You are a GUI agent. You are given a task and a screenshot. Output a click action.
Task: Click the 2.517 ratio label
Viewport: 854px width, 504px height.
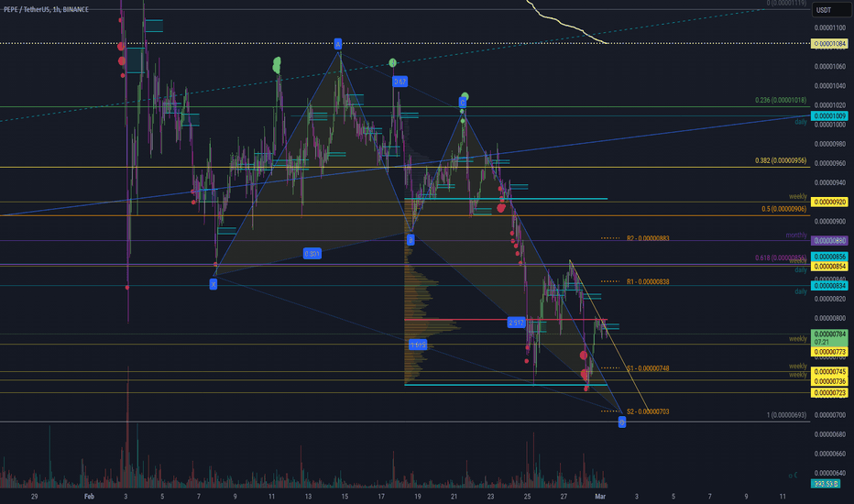pos(516,323)
